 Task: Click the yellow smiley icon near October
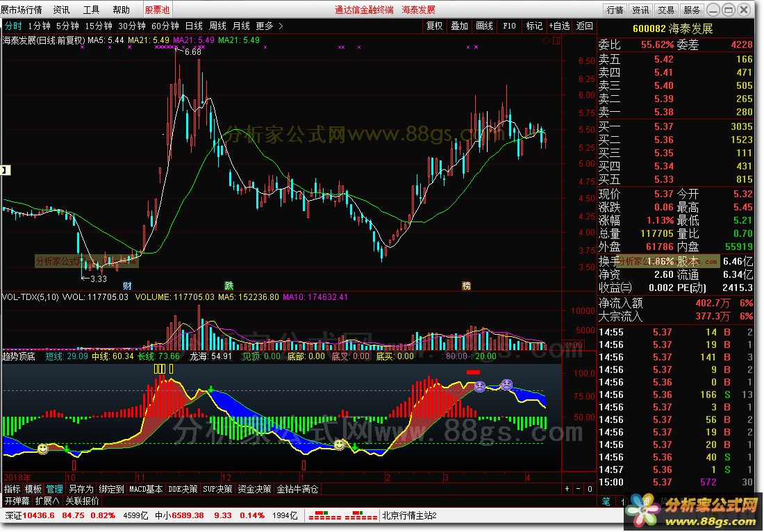[43, 448]
